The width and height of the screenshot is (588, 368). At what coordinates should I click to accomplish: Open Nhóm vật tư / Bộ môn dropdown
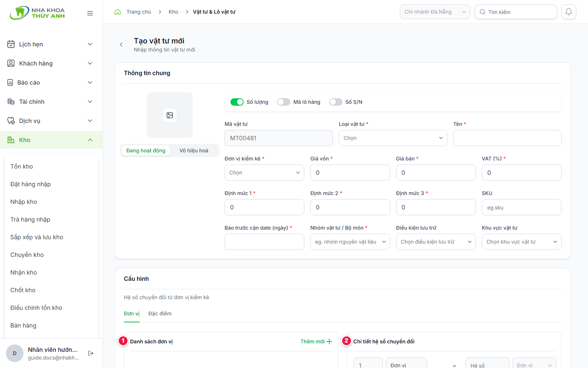tap(350, 242)
